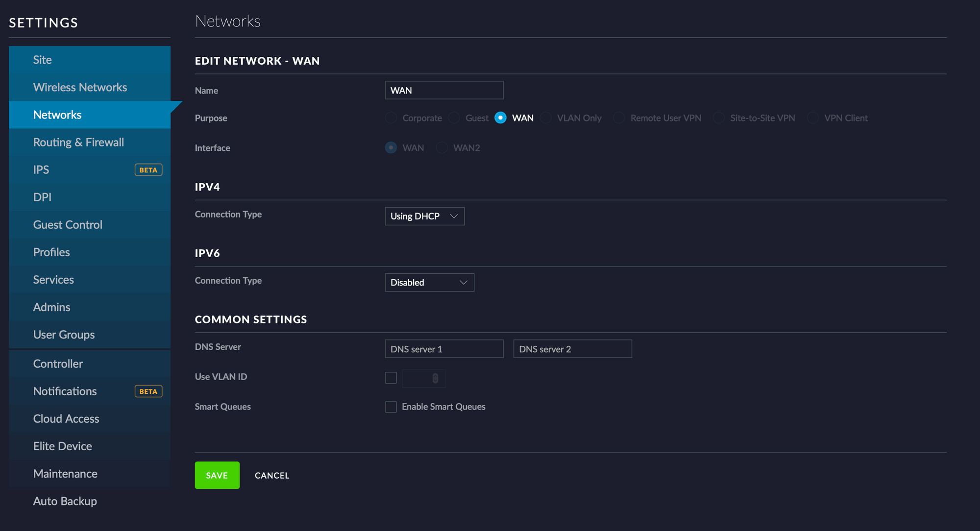Open the Maintenance section
The image size is (980, 531).
90,473
